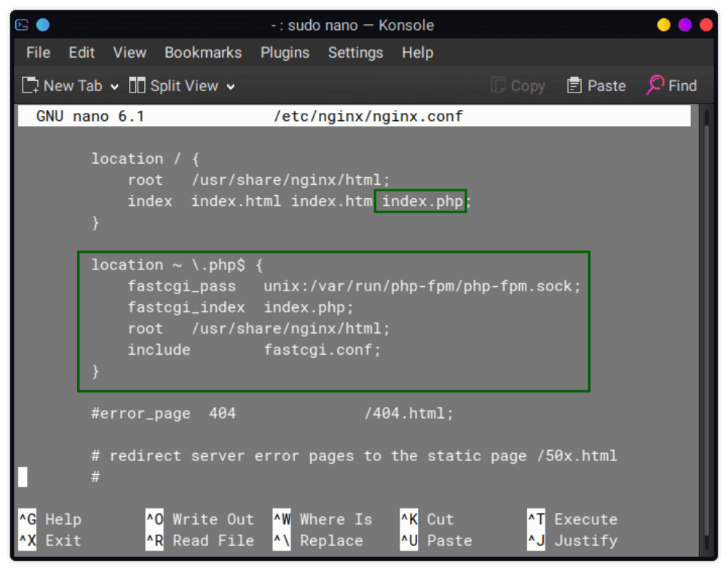The width and height of the screenshot is (728, 571).
Task: Click the 'fastcgi_pass' directive
Action: coord(181,286)
